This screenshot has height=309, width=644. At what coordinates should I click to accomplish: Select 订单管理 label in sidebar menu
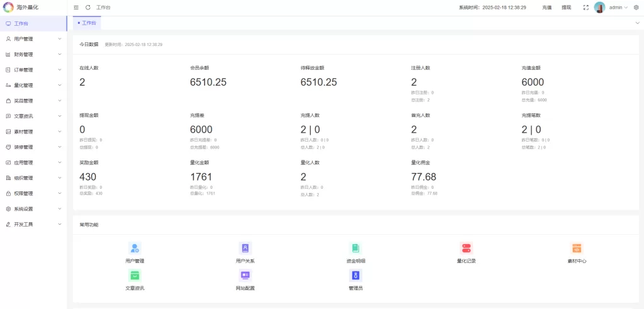tap(23, 70)
